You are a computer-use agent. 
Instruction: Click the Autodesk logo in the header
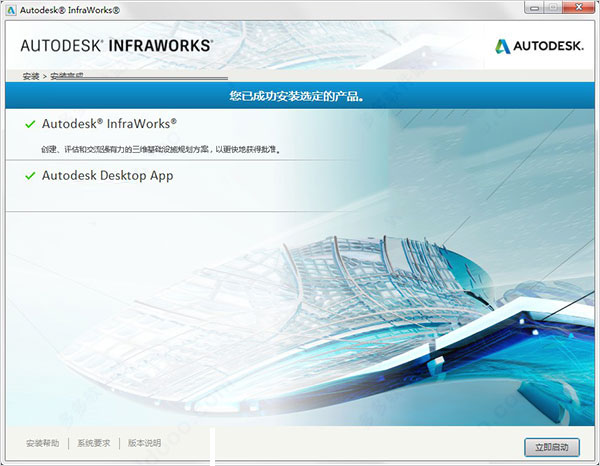pos(539,46)
